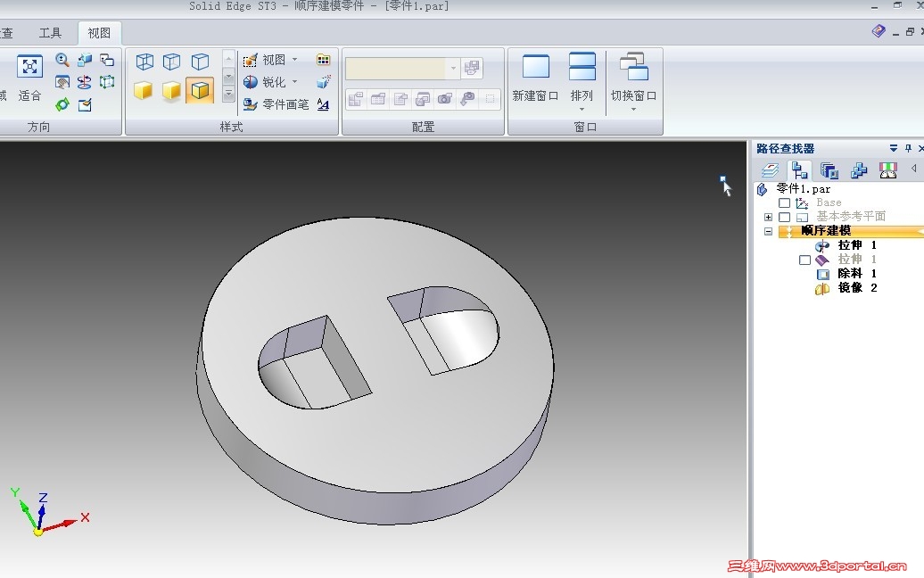924x578 pixels.
Task: Select the wireframe cube display style
Action: (144, 62)
